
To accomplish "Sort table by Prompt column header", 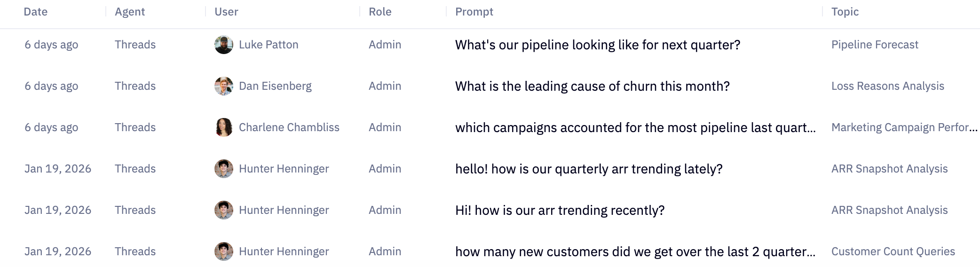I will [474, 12].
